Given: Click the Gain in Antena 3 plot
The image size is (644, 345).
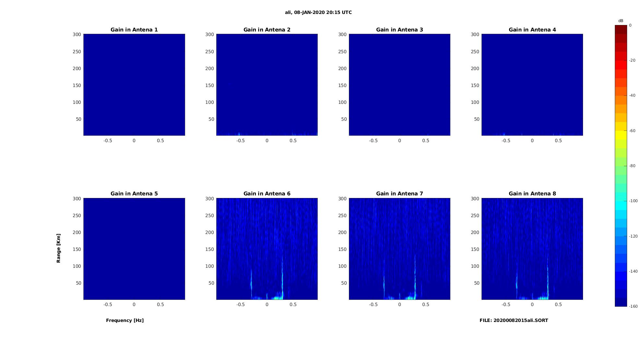Looking at the screenshot, I should (400, 85).
